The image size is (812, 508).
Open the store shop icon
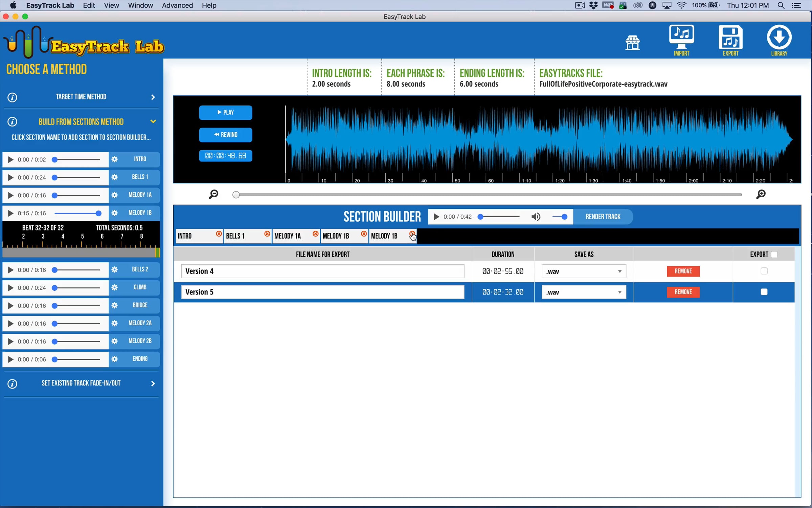tap(632, 43)
